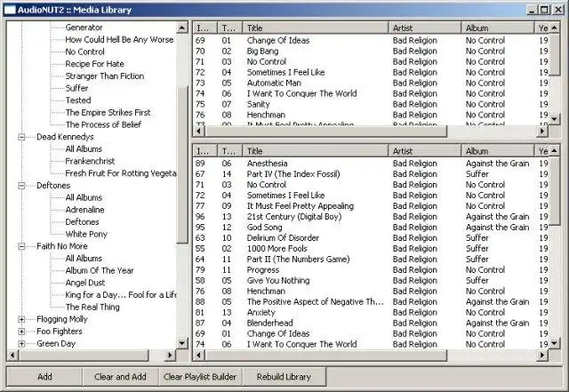The width and height of the screenshot is (569, 392).
Task: Click the Clear and Add button
Action: tap(121, 377)
